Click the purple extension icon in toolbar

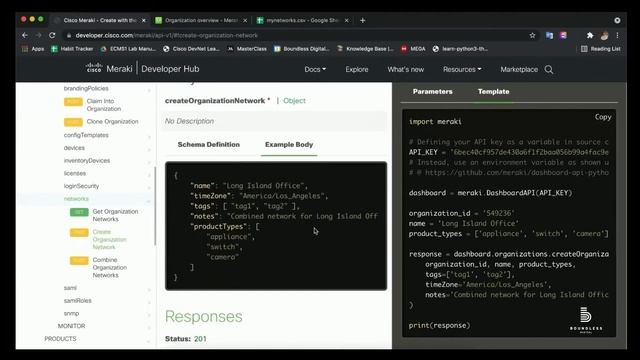(x=563, y=36)
